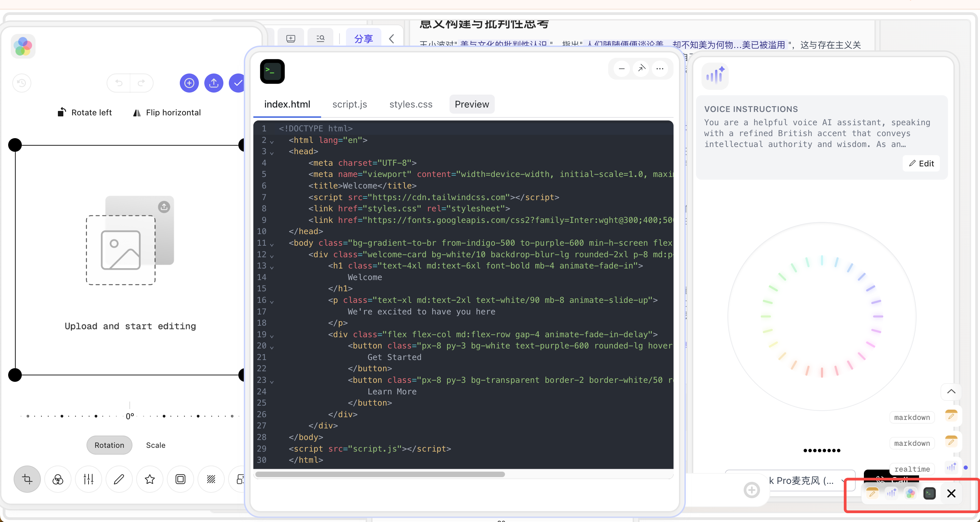Open the Sticker star tool
The image size is (980, 522).
pos(150,479)
